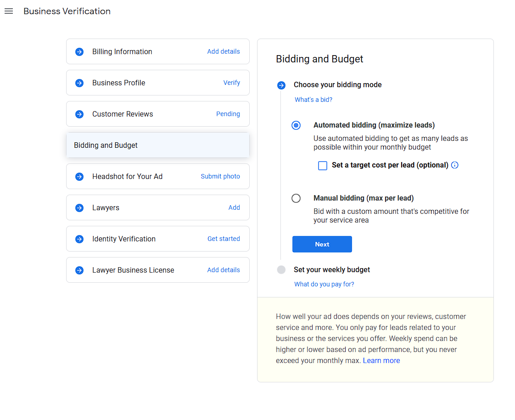The width and height of the screenshot is (515, 420).
Task: Click the arrow icon beside Business Profile
Action: pyautogui.click(x=79, y=83)
